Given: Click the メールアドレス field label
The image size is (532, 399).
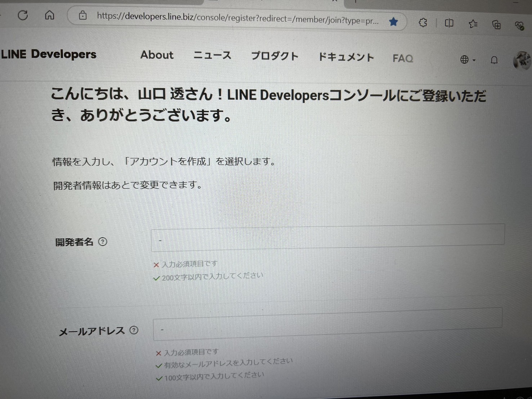Looking at the screenshot, I should tap(92, 331).
